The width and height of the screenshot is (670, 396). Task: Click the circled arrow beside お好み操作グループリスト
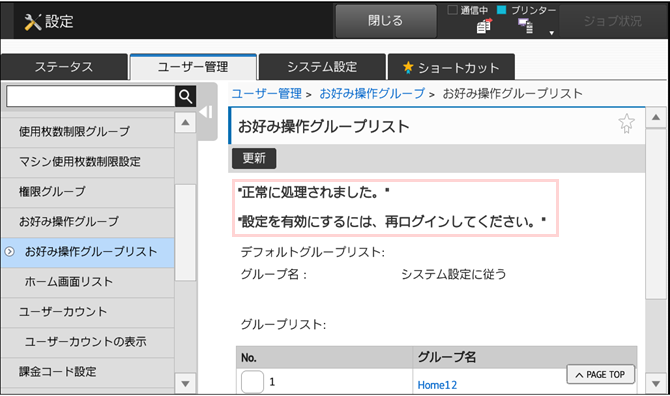[9, 252]
